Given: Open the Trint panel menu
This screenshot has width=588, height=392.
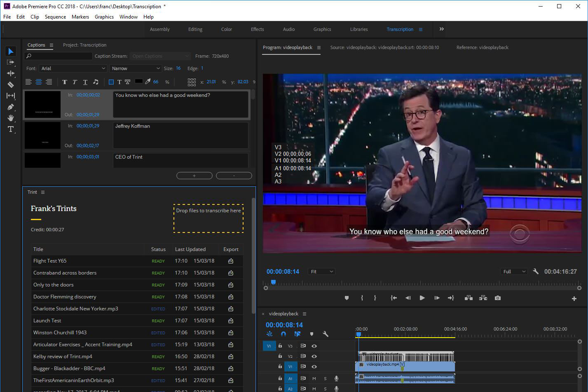Looking at the screenshot, I should [43, 192].
